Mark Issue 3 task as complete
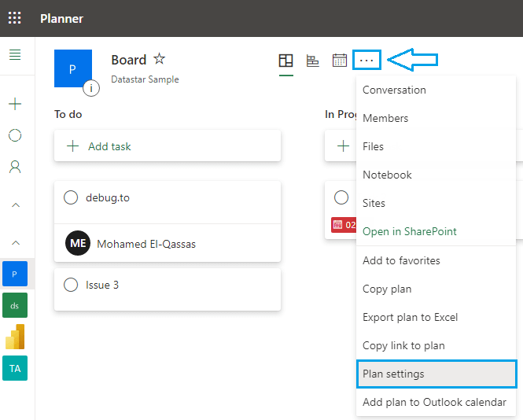The image size is (523, 420). (x=71, y=285)
